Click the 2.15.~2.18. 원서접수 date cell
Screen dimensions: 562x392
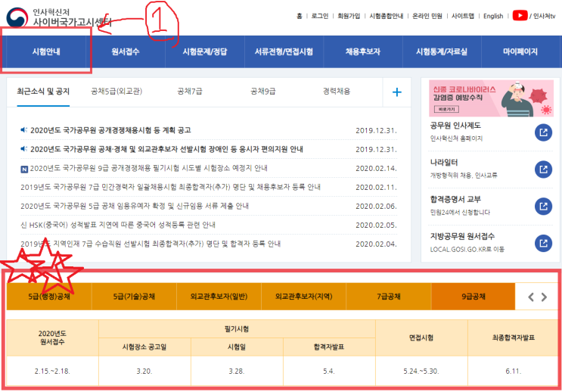coord(52,372)
